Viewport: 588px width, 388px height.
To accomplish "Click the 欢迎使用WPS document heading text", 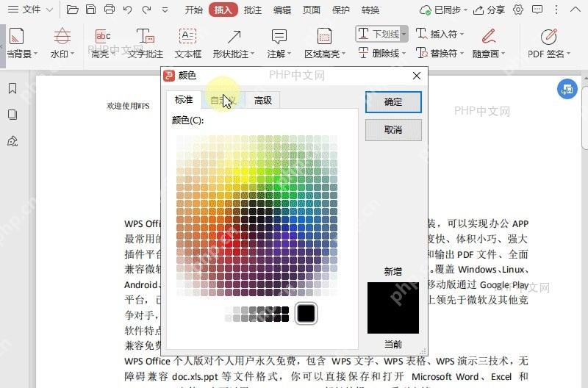I will (x=128, y=106).
